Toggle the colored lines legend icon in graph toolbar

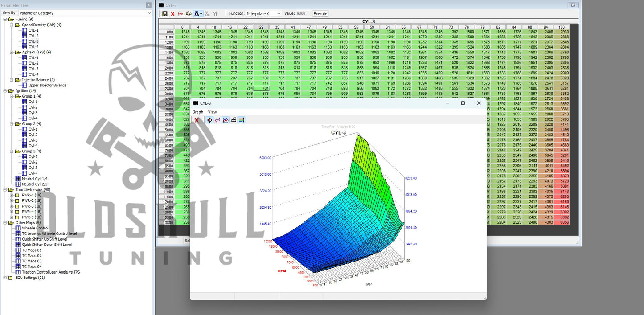click(x=241, y=120)
